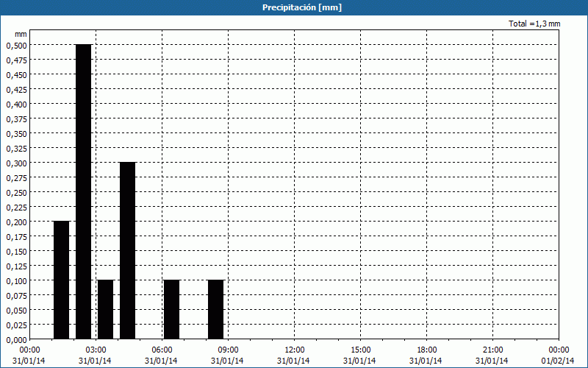Click the 21:00 time axis label
The height and width of the screenshot is (368, 588).
click(492, 350)
